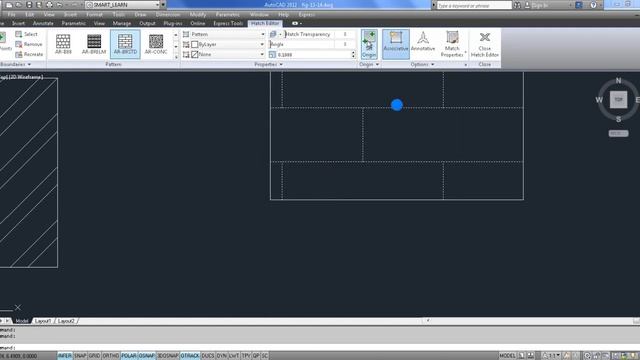The width and height of the screenshot is (640, 360).
Task: Toggle GRID display in status bar
Action: [x=94, y=356]
